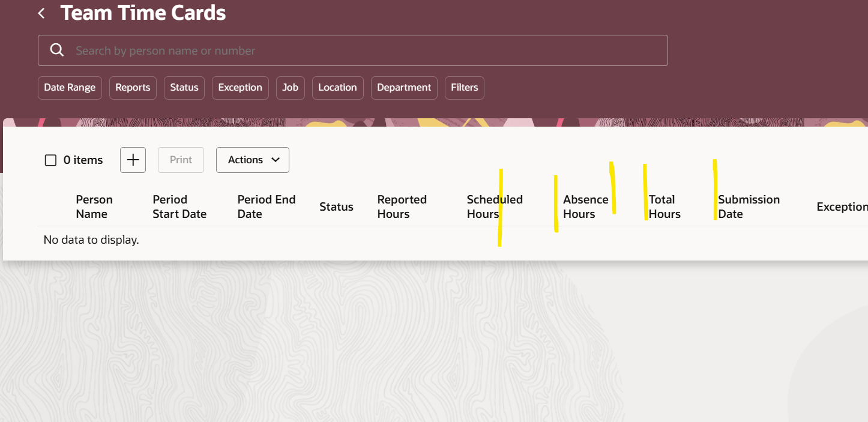Click the magnifier search icon

57,50
